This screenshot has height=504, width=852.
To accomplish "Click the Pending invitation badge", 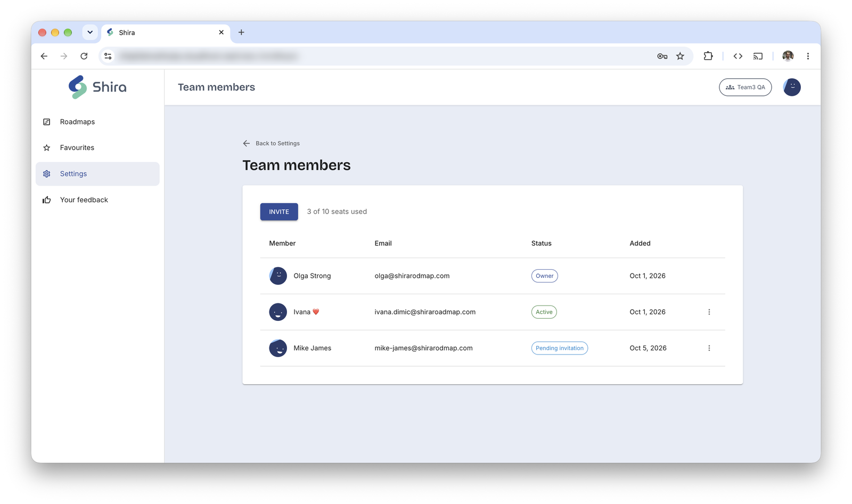I will coord(559,349).
